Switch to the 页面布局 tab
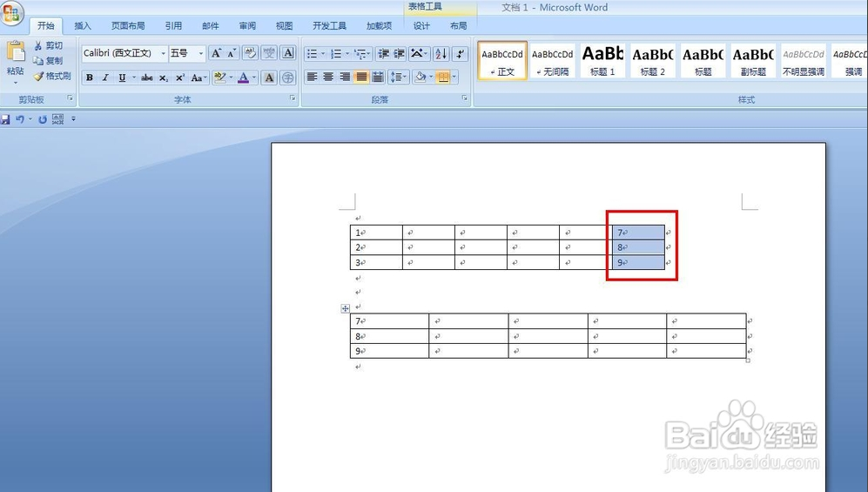 pos(128,26)
